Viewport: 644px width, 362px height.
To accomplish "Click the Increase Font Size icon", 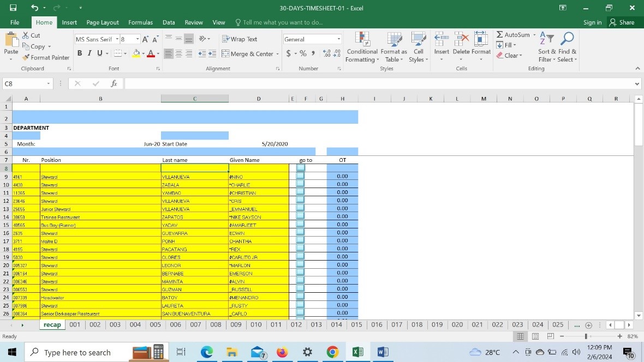I will [146, 39].
